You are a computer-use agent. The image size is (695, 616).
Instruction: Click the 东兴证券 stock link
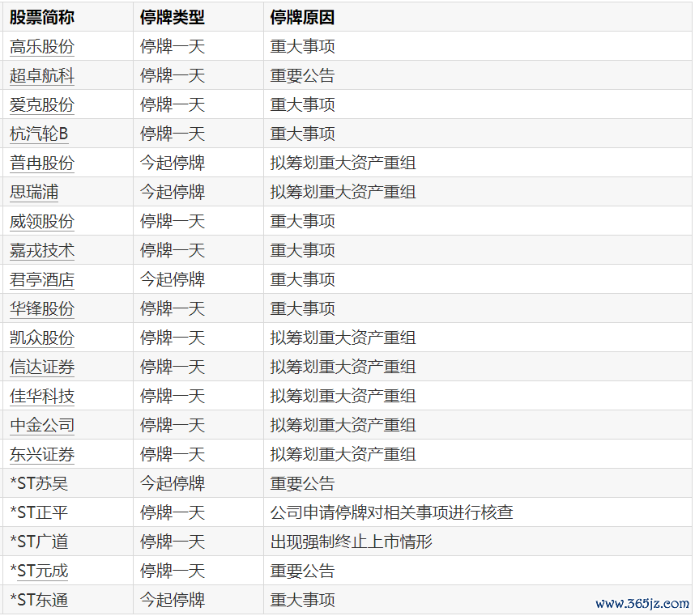tap(41, 455)
